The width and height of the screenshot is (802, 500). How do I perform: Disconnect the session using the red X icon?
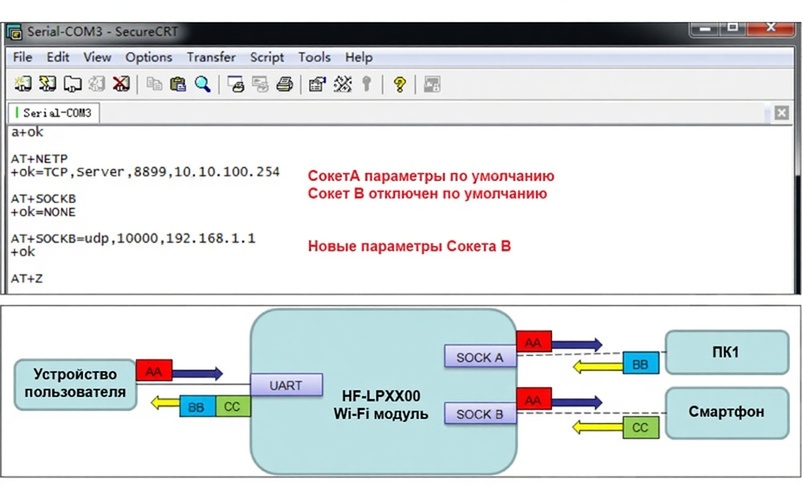(120, 84)
